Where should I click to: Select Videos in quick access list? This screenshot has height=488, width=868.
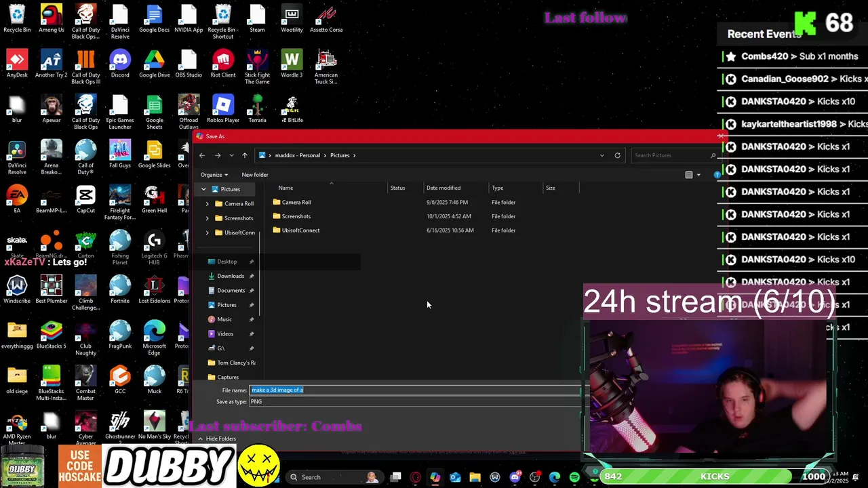click(225, 333)
